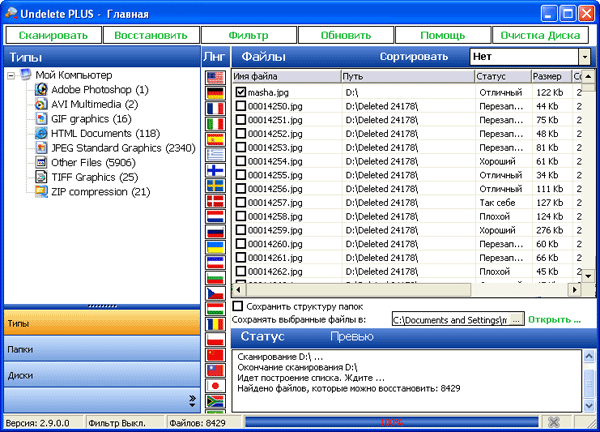Open the Диски pane tab
Viewport: 600px width, 432px height.
102,375
